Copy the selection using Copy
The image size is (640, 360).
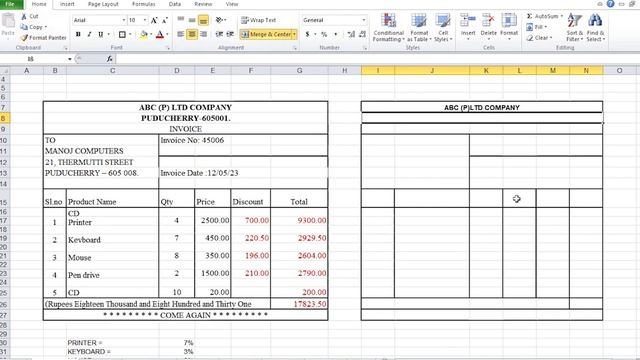(x=33, y=27)
